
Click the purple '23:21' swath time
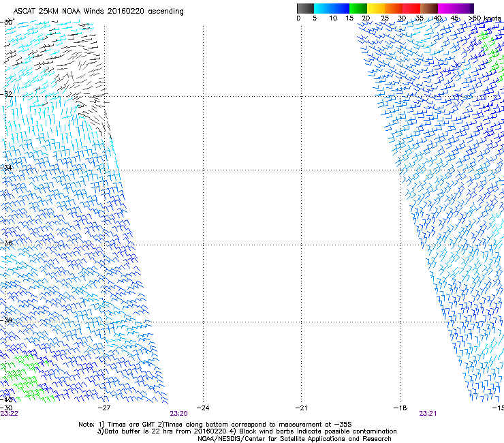(428, 414)
